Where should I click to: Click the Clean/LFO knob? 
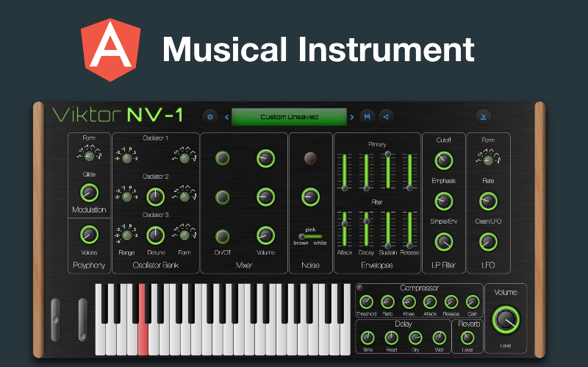coord(488,242)
